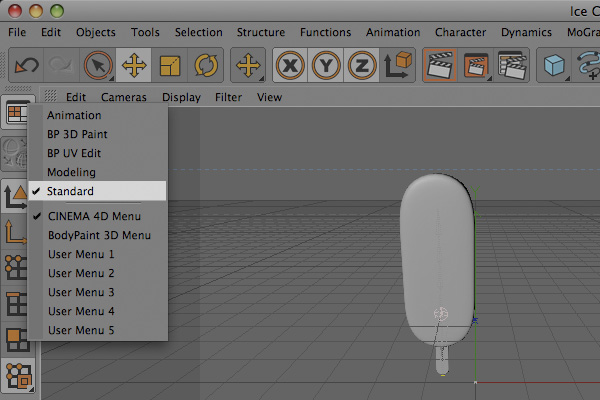Select User Menu 1
Viewport: 600px width, 400px height.
(x=98, y=254)
